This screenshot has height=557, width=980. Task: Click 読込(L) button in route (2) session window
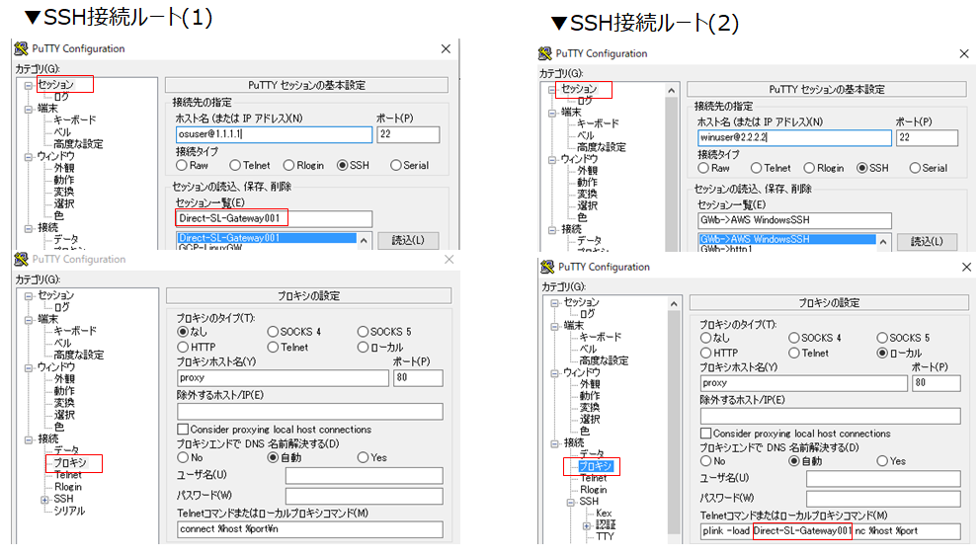(x=927, y=242)
